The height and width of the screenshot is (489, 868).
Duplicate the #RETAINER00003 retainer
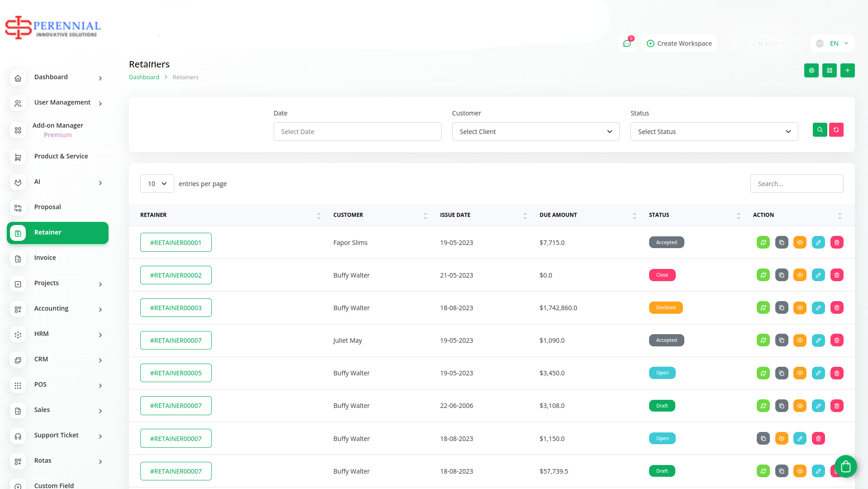pyautogui.click(x=781, y=308)
